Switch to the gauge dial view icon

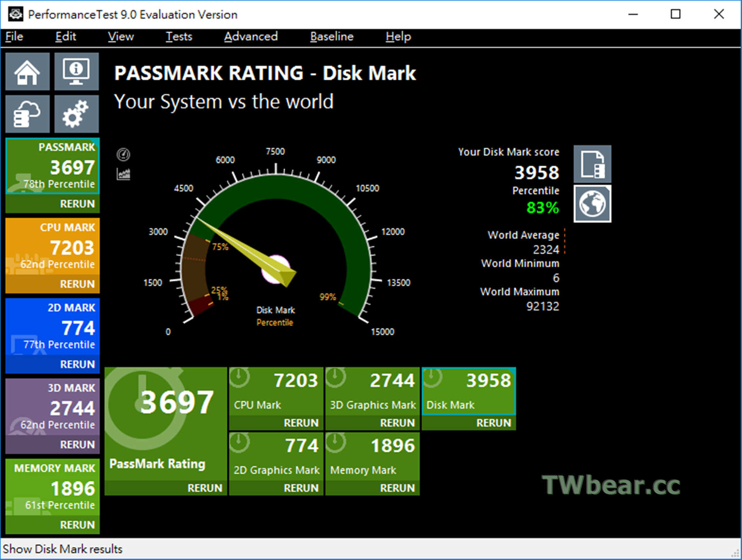coord(123,155)
